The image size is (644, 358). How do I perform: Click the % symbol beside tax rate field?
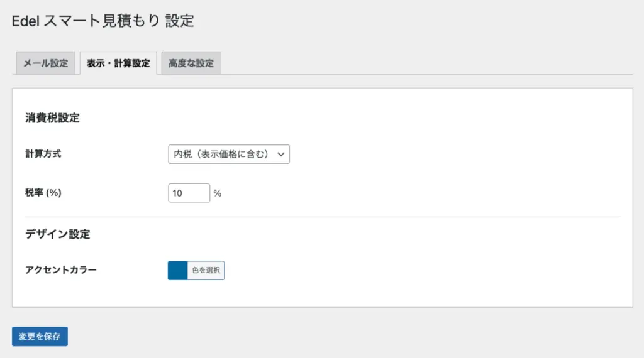coord(218,193)
